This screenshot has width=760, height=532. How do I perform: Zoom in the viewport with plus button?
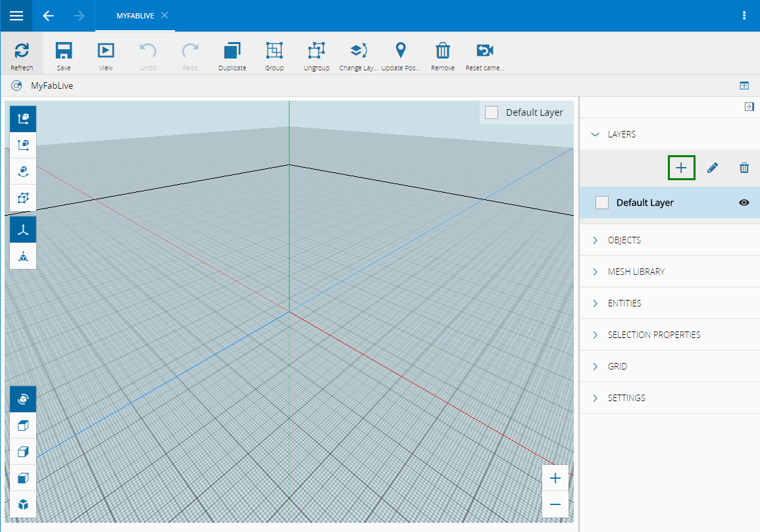point(555,478)
